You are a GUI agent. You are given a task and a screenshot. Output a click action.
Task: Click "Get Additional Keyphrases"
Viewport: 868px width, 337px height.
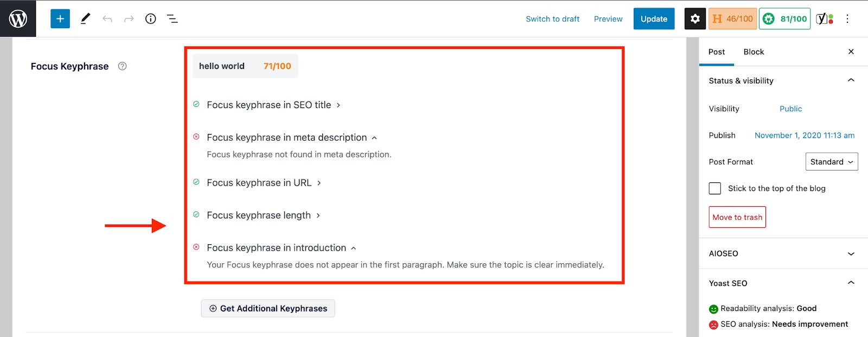tap(267, 308)
